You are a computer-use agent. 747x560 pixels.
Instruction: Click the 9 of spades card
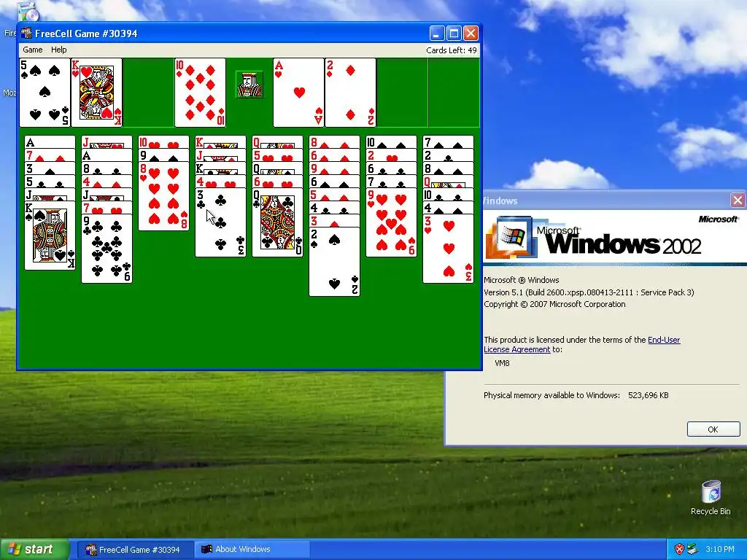coord(163,155)
